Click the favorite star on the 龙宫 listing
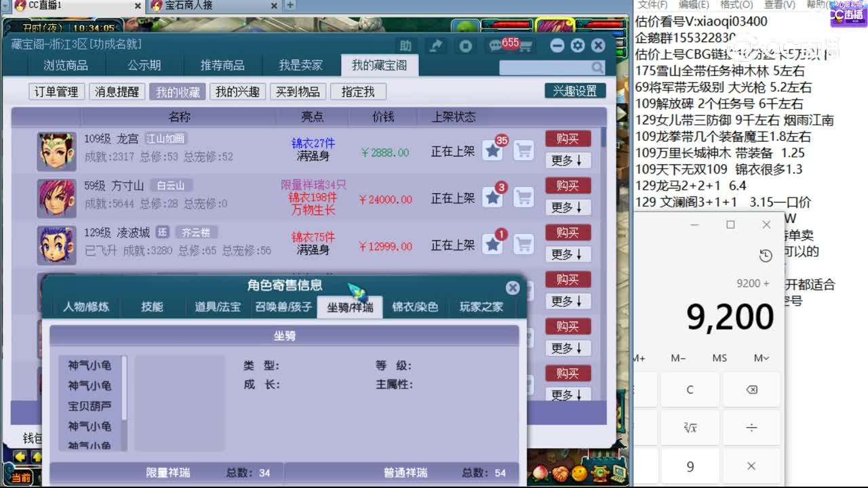Viewport: 868px width, 488px height. pos(493,151)
